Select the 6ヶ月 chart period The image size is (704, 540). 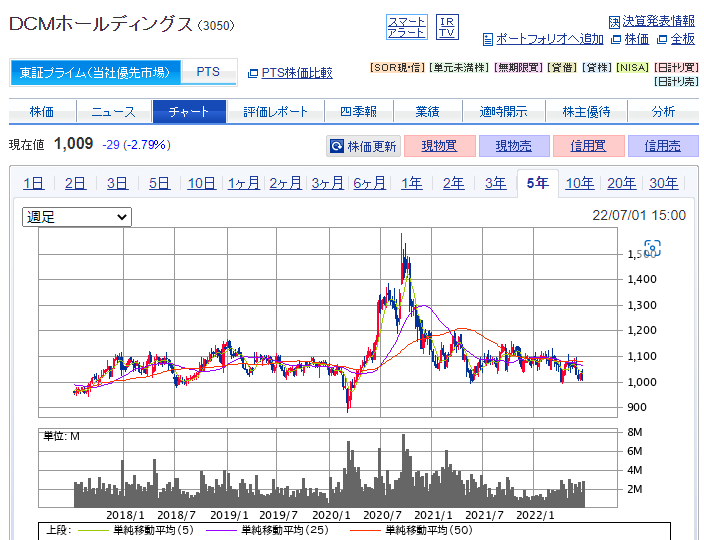(370, 183)
